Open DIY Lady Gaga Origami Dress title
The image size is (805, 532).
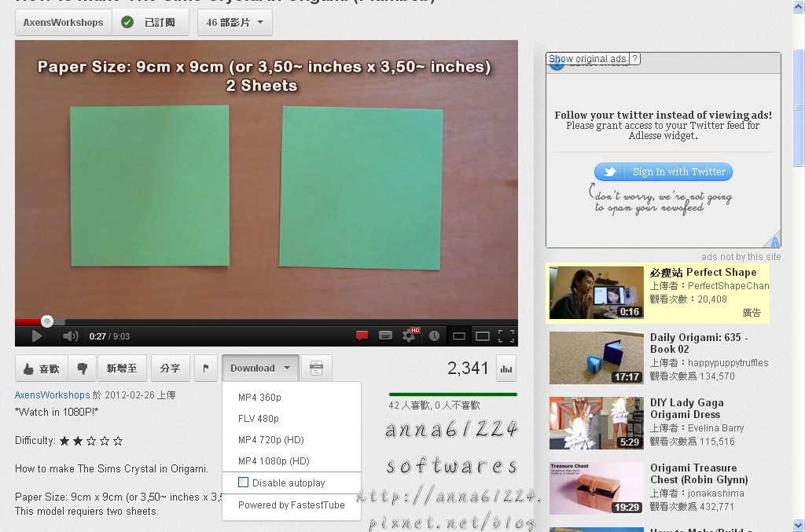(687, 409)
